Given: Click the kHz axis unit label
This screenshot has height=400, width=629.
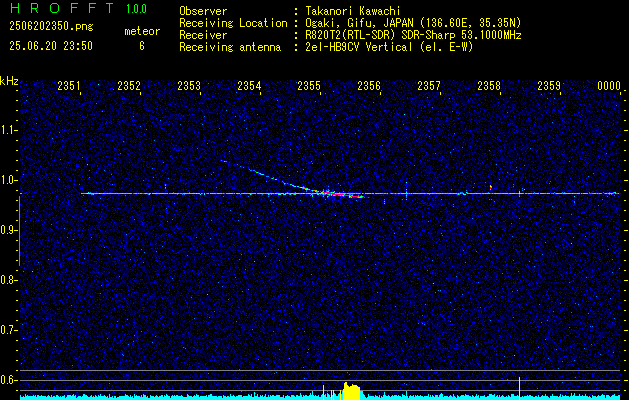Looking at the screenshot, I should [9, 81].
